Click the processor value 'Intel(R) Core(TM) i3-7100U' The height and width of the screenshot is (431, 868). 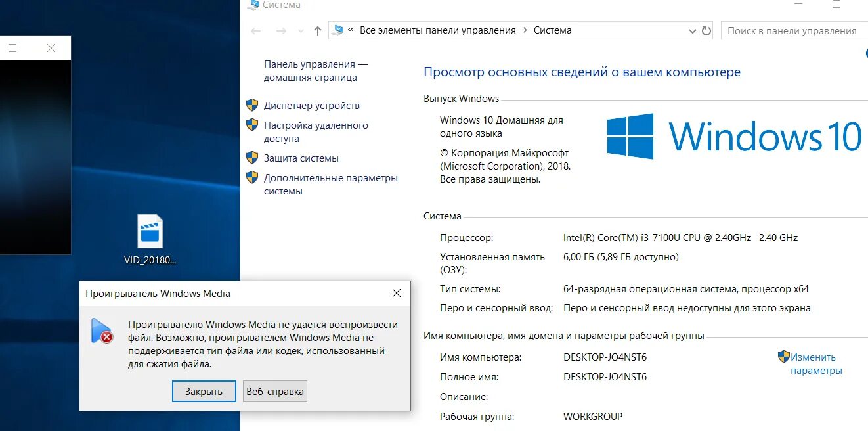click(680, 238)
